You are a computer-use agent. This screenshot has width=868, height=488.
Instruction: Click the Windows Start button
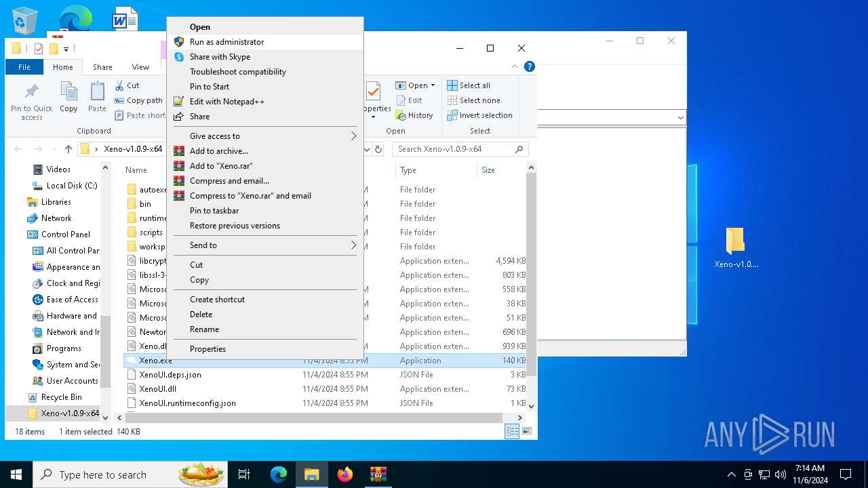(16, 474)
